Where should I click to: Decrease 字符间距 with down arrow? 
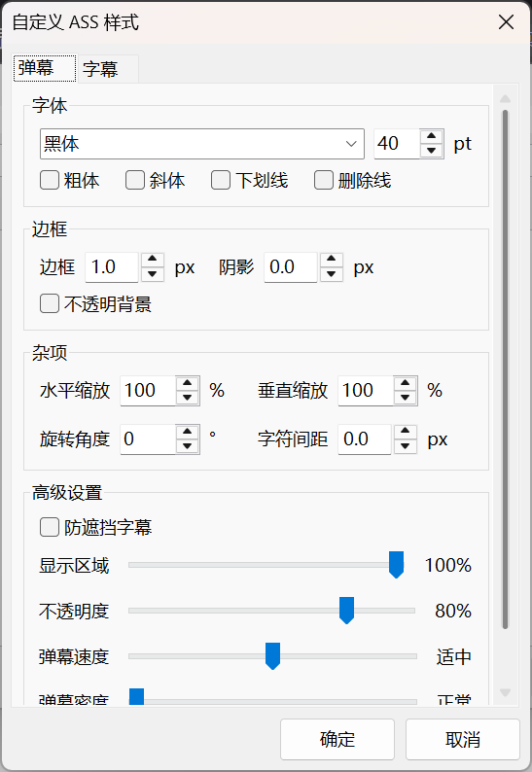coord(405,446)
